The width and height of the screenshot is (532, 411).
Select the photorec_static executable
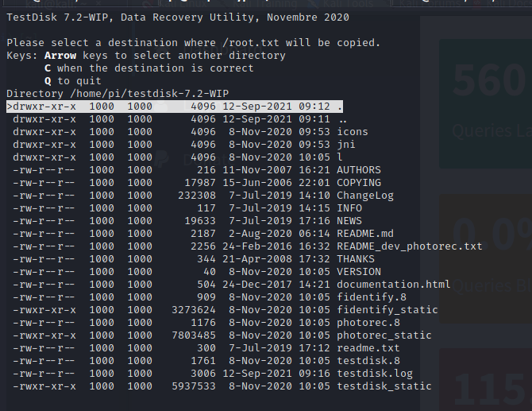(x=384, y=335)
